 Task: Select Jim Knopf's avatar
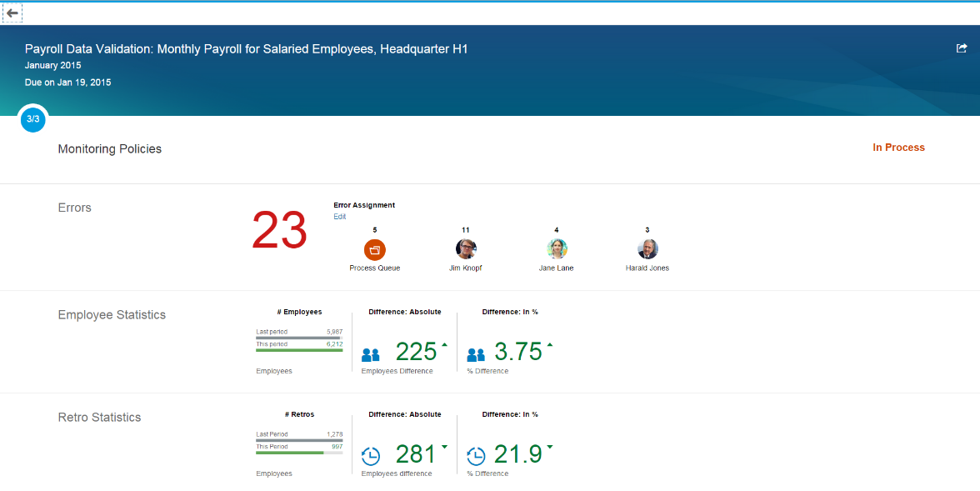pos(466,249)
